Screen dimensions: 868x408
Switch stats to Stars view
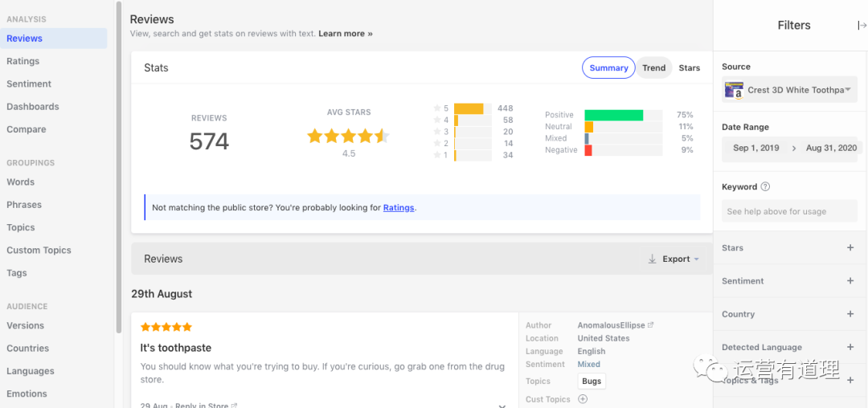pyautogui.click(x=689, y=68)
